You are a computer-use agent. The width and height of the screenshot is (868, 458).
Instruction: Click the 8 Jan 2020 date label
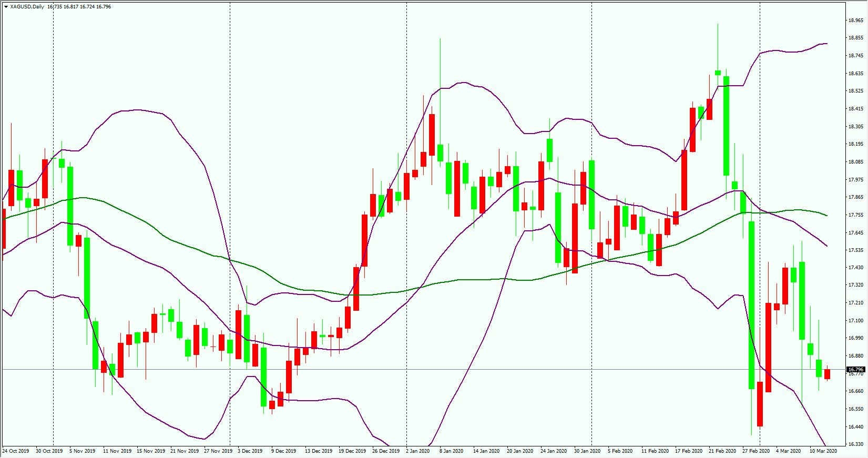pos(452,451)
